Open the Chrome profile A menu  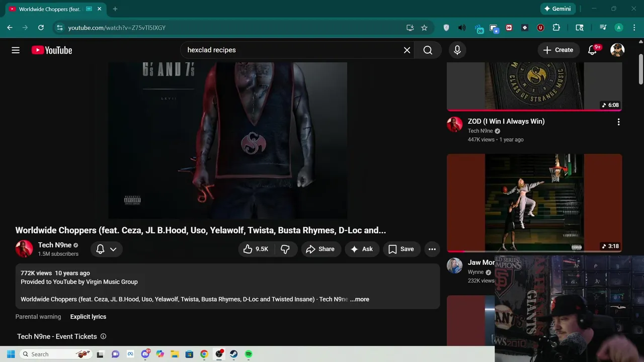[x=619, y=28]
